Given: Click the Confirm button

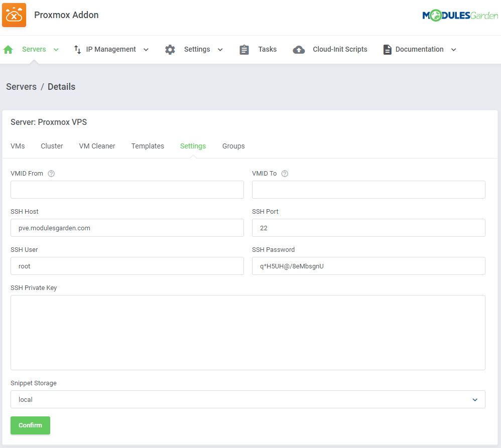Looking at the screenshot, I should coord(30,425).
